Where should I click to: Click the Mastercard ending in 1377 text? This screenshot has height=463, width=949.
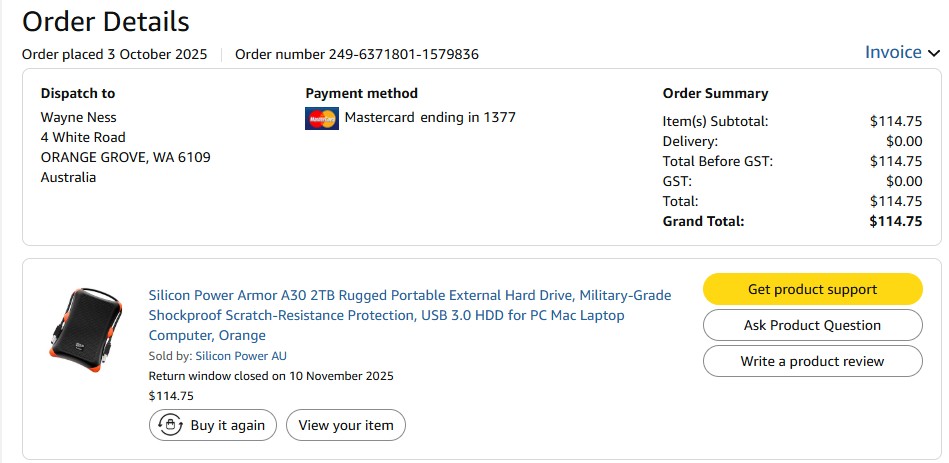(430, 117)
